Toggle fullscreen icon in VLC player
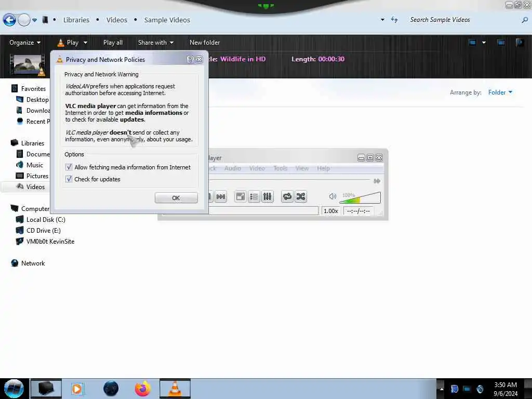This screenshot has width=532, height=399. (x=241, y=196)
